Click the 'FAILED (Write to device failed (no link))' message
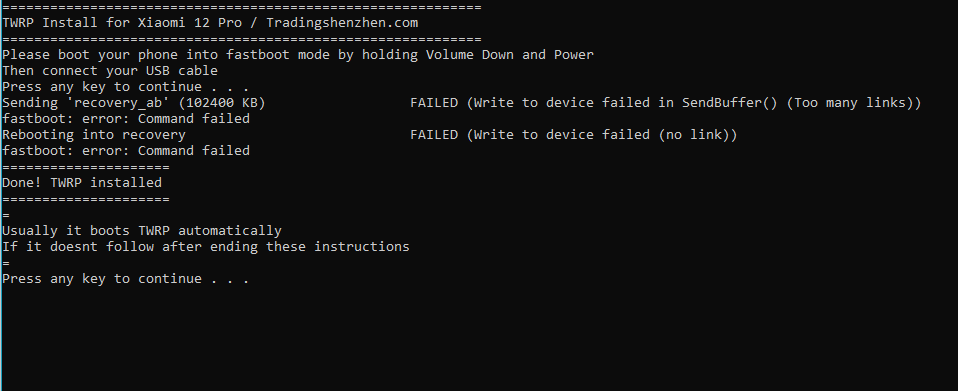The height and width of the screenshot is (391, 958). (574, 134)
